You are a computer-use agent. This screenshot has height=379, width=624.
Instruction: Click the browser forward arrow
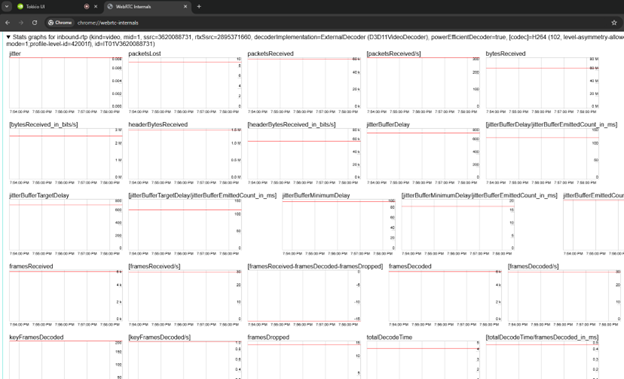(x=21, y=23)
